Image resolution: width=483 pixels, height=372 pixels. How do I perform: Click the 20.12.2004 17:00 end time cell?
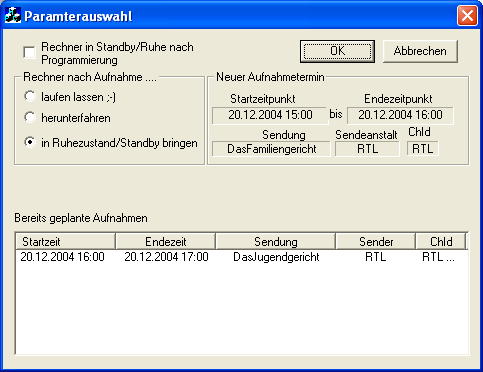166,257
